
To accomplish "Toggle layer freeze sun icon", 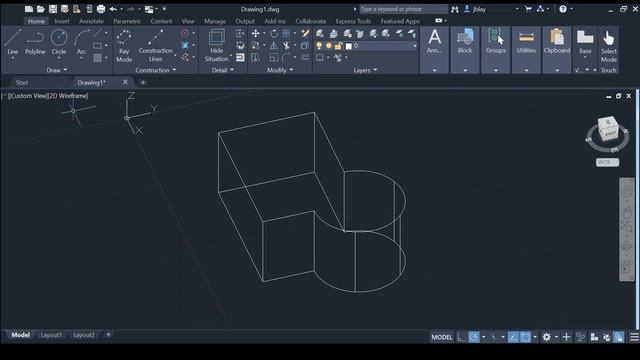I will click(329, 46).
